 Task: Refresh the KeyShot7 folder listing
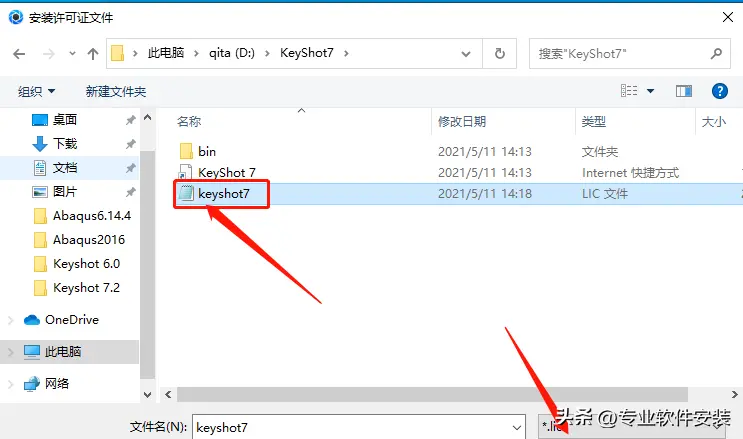(x=499, y=54)
